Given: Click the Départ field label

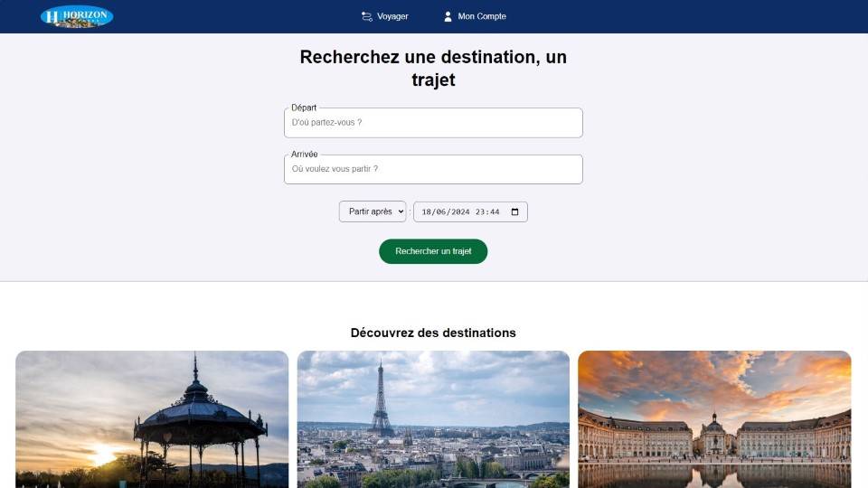Looking at the screenshot, I should [x=304, y=108].
